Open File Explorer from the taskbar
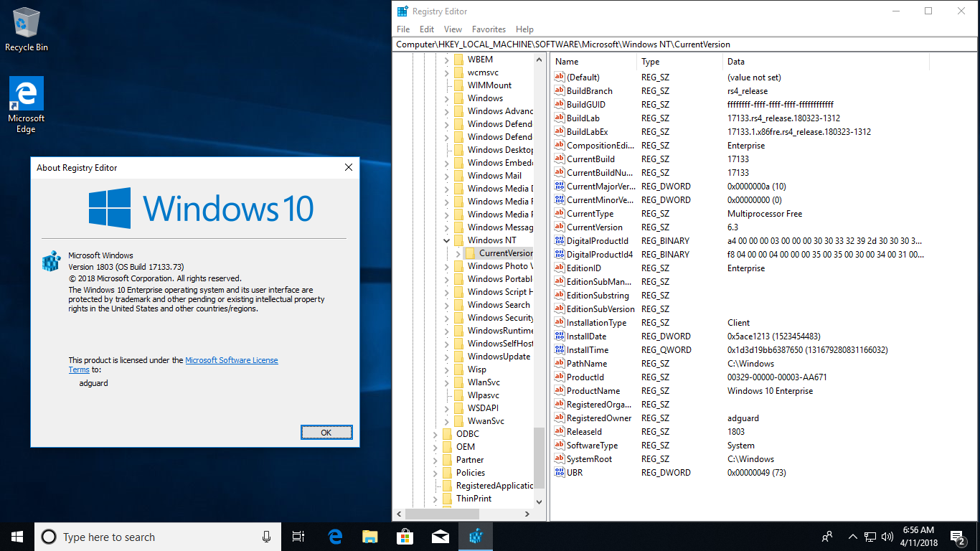The width and height of the screenshot is (980, 551). pos(369,537)
